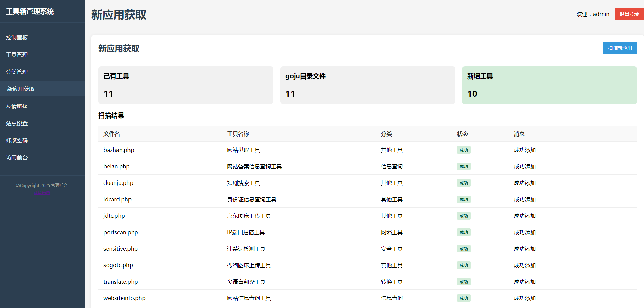Select the active 新应用获取 sidebar item
The image size is (644, 308).
coord(21,89)
